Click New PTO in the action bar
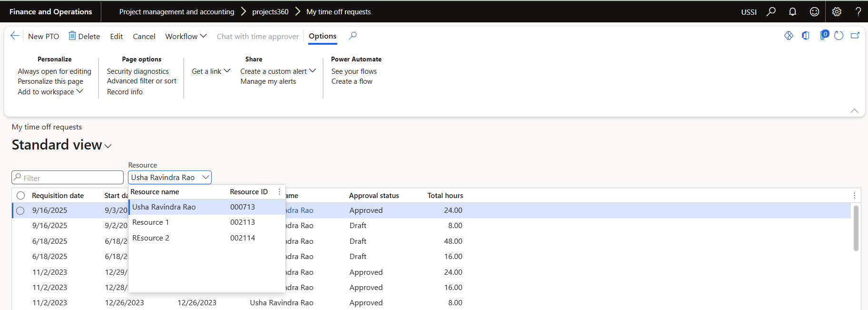868x310 pixels. pos(43,36)
